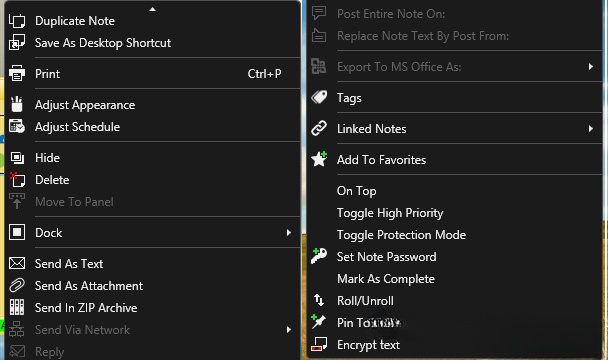Toggle the On Top option
This screenshot has height=360, width=608.
[x=454, y=191]
